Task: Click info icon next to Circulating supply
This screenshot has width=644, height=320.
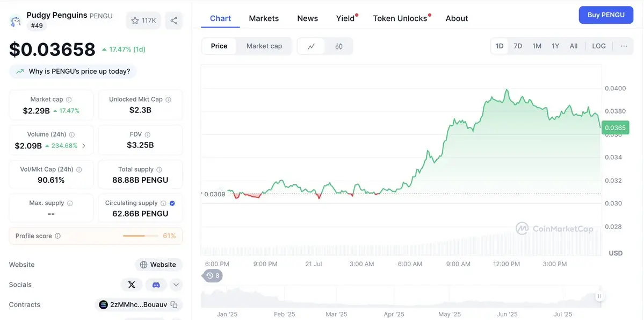Action: (163, 203)
